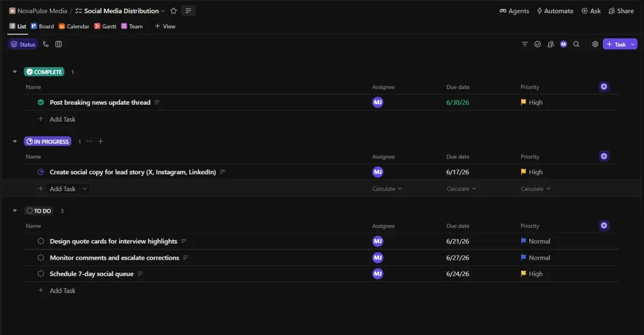
Task: Collapse the TO DO group
Action: (x=15, y=211)
